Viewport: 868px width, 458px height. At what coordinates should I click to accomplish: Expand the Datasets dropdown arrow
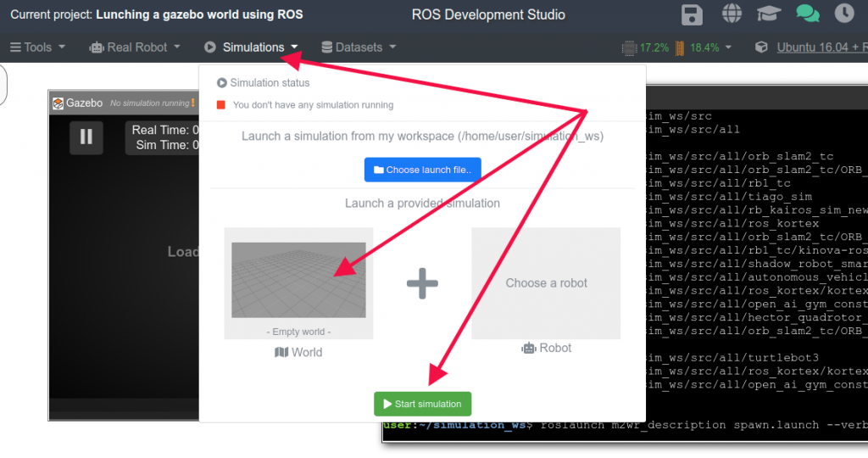tap(392, 47)
